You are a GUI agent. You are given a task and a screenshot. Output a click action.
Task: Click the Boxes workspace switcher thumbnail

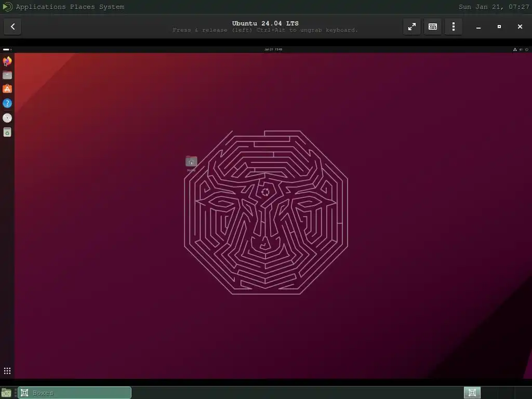pos(472,393)
